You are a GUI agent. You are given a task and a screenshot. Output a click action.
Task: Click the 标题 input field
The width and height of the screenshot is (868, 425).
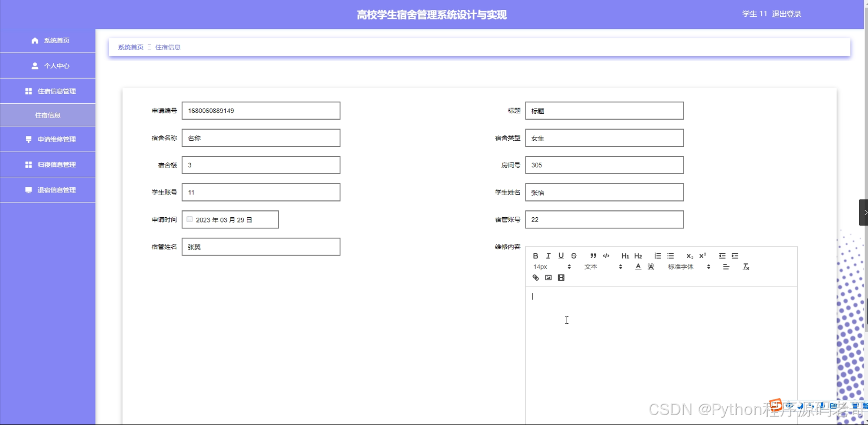point(604,111)
